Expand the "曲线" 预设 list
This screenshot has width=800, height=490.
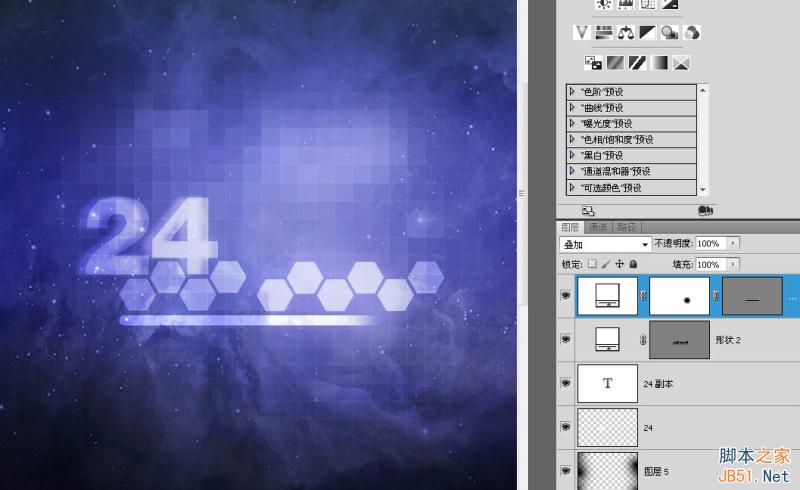click(572, 108)
